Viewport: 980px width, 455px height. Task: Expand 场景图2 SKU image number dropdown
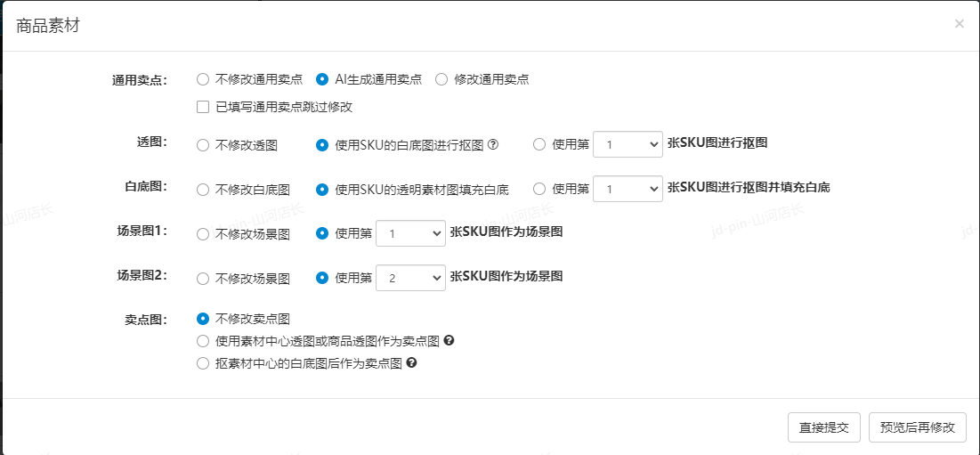410,278
